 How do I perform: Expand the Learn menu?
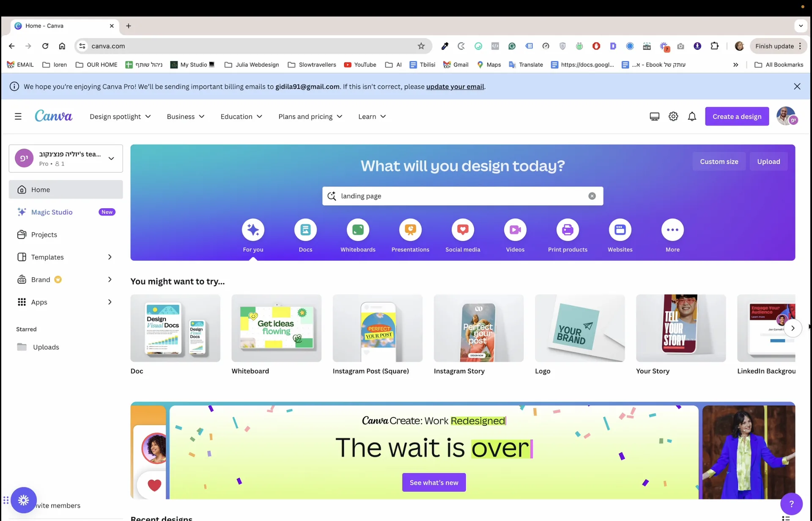[372, 116]
